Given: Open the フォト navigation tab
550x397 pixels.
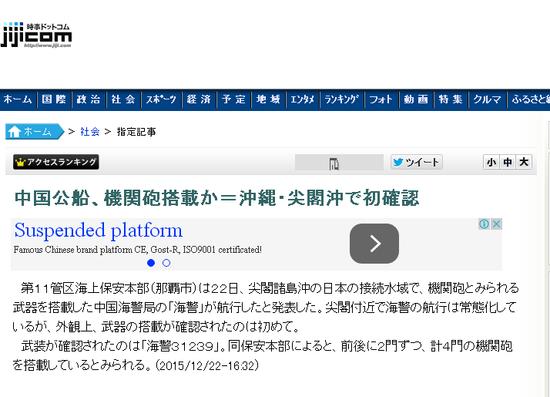Looking at the screenshot, I should coord(382,100).
